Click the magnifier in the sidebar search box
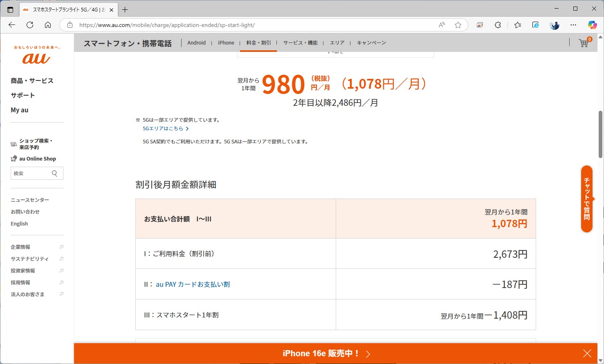Image resolution: width=604 pixels, height=364 pixels. tap(54, 173)
